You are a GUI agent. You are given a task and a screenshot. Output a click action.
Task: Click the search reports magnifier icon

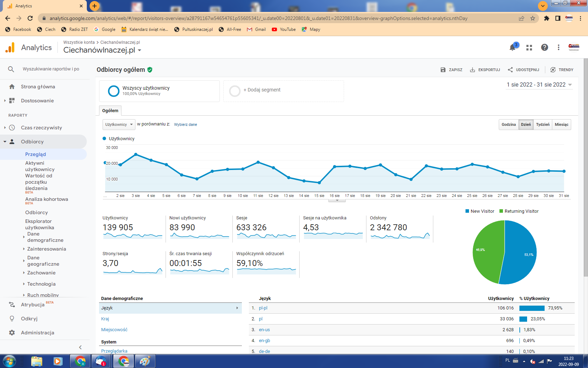[11, 69]
